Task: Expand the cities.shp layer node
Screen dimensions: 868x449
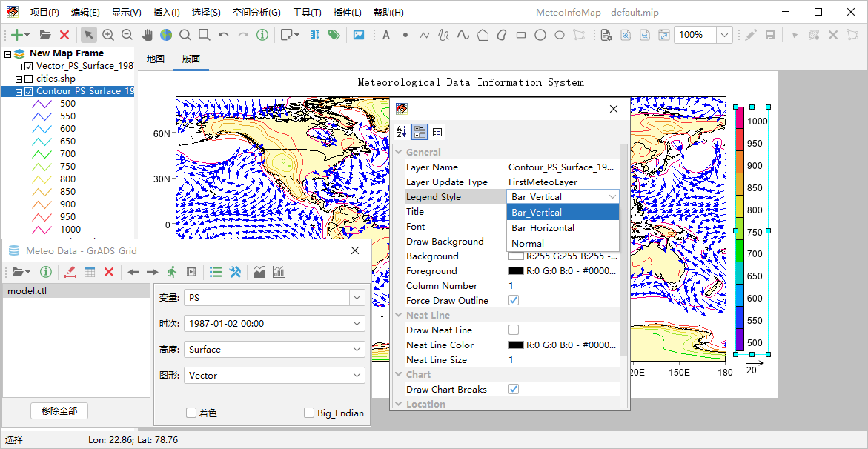Action: pyautogui.click(x=19, y=79)
